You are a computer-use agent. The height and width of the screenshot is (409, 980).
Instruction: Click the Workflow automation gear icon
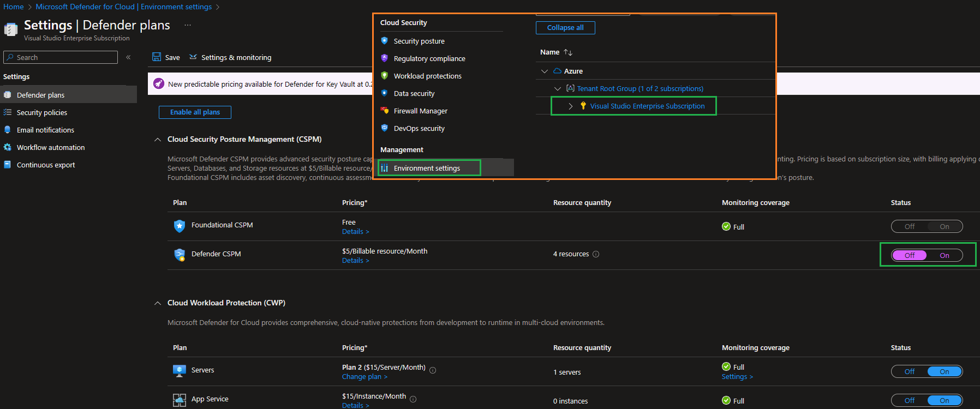(x=8, y=147)
